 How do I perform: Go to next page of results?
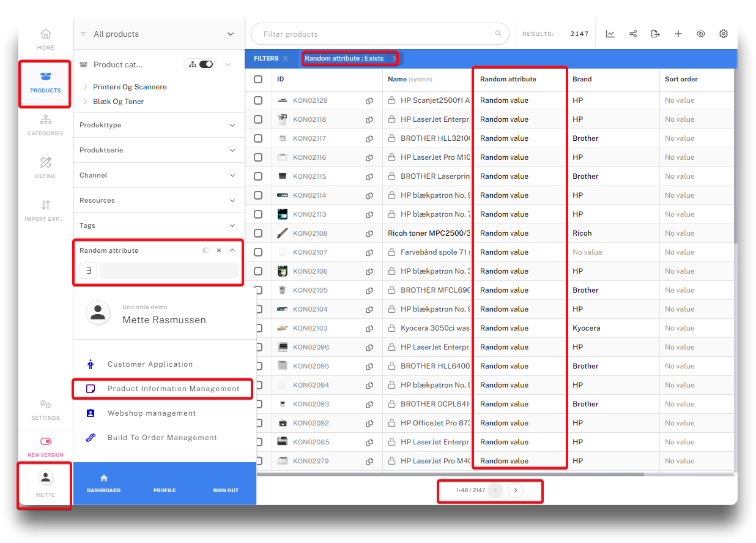(x=516, y=490)
